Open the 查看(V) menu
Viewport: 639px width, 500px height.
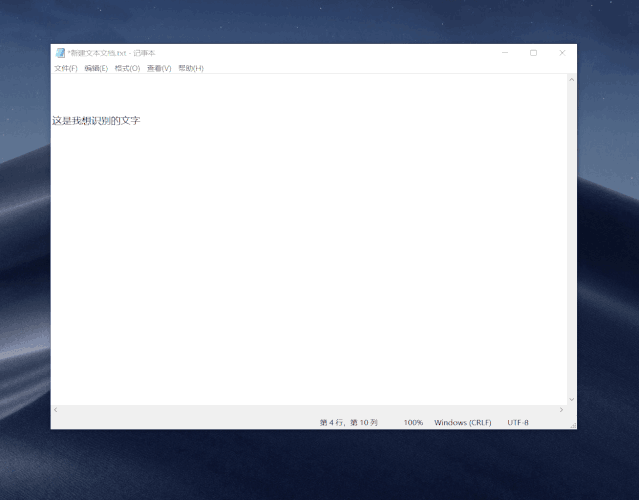(159, 68)
